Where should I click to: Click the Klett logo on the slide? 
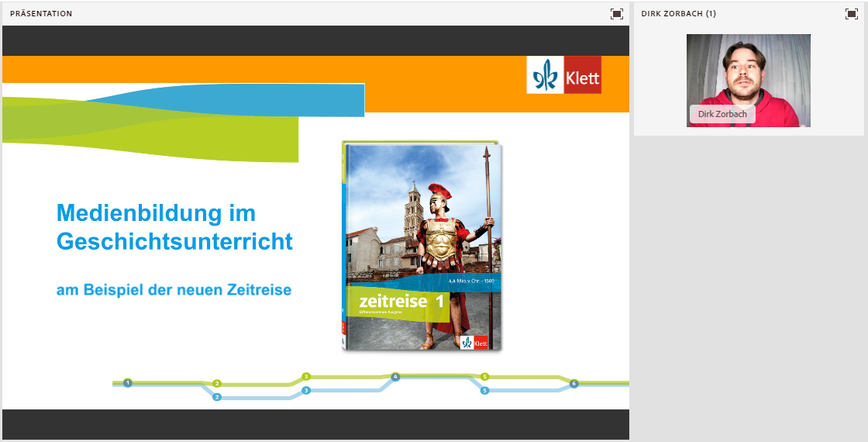point(563,74)
